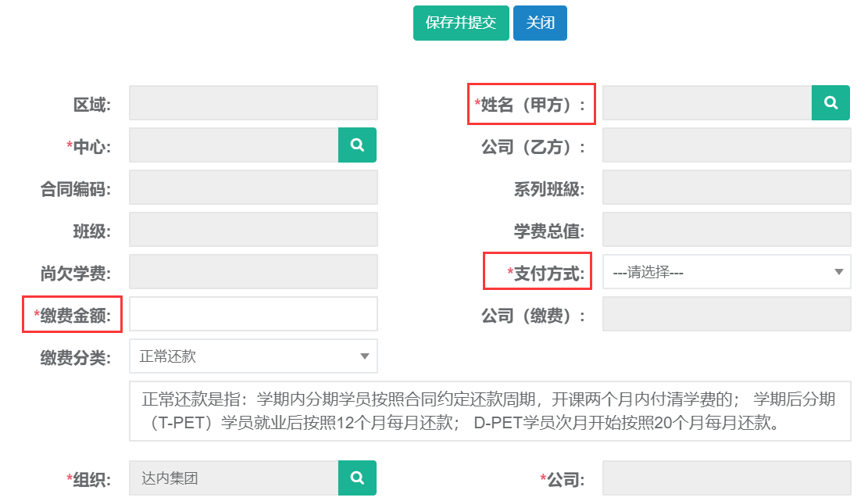Click into the 班级 field
The image size is (868, 501).
point(253,230)
